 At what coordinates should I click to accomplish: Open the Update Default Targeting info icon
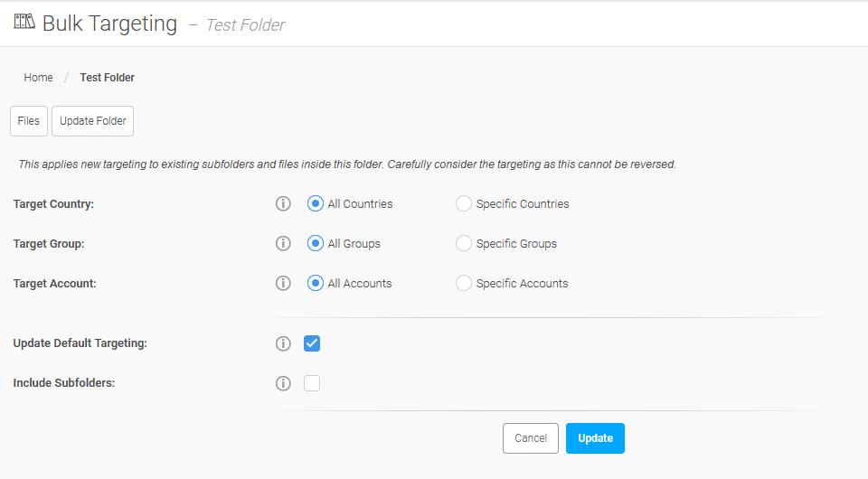point(283,343)
